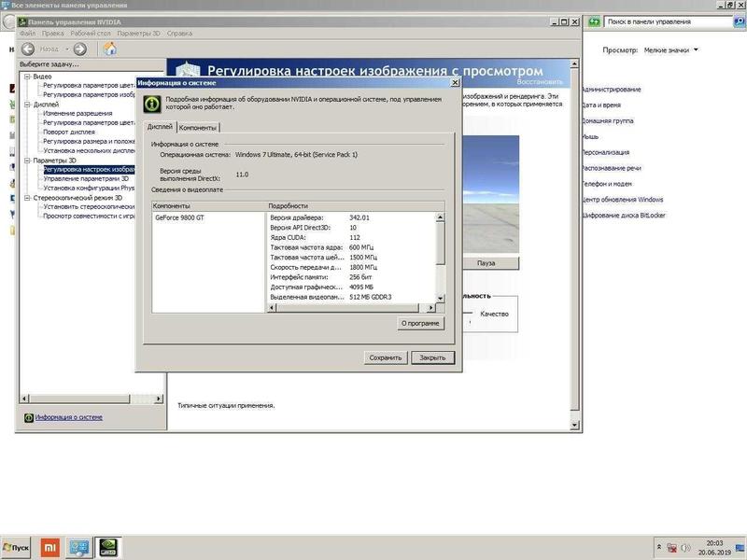Click the Forward arrow navigation button
Image resolution: width=747 pixels, height=560 pixels.
[x=80, y=49]
